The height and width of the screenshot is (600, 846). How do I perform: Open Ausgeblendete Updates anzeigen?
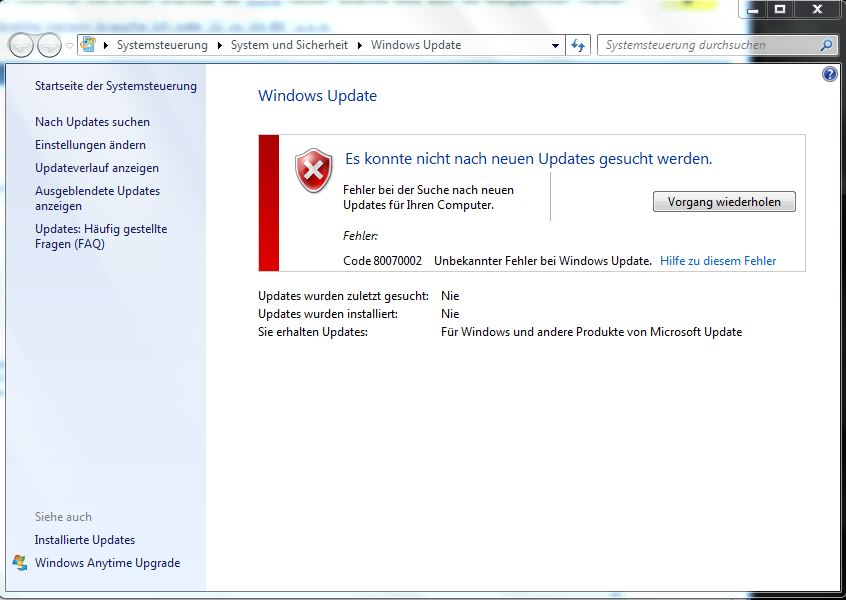[97, 198]
